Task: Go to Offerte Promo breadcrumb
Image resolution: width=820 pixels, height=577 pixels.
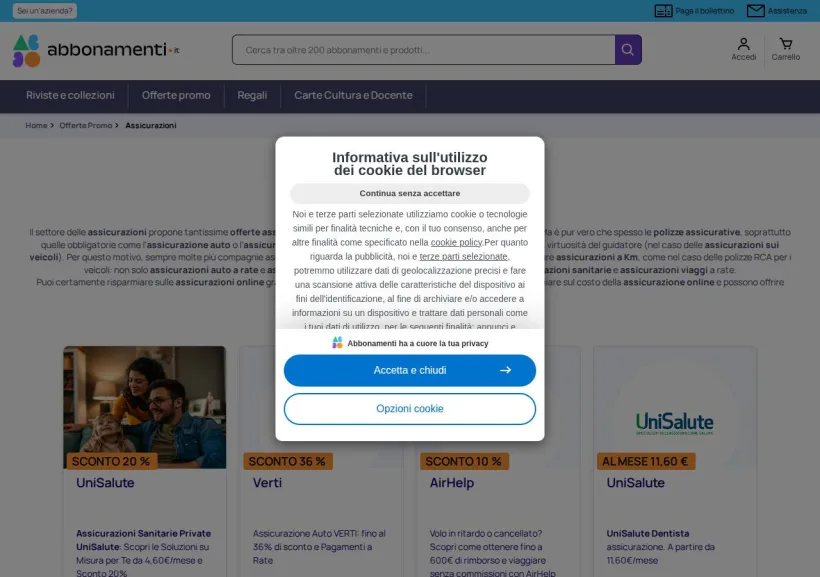Action: (x=86, y=126)
